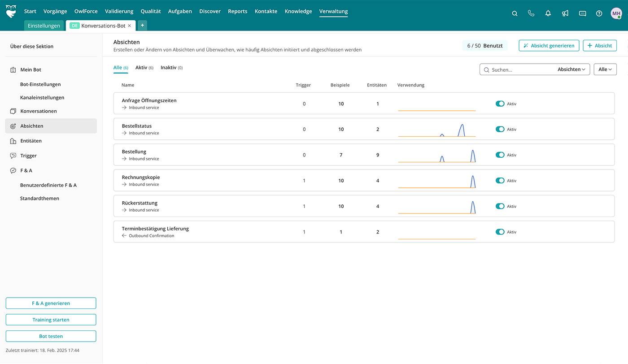
Task: Open the Rechnungskopie intent row
Action: [364, 181]
